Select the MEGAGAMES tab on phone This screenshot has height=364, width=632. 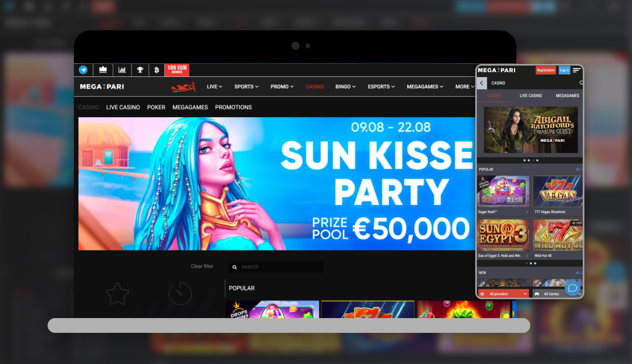pos(568,96)
